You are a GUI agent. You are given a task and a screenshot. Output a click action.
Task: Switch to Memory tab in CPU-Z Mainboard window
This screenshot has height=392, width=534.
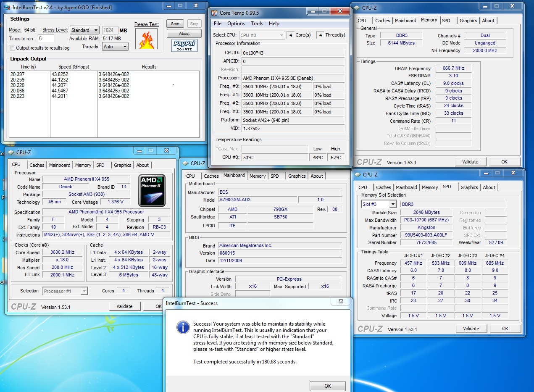click(x=258, y=176)
